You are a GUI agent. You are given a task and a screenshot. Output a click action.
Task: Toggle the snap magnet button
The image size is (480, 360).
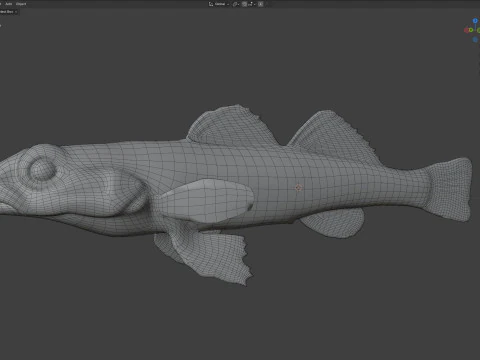click(x=244, y=4)
